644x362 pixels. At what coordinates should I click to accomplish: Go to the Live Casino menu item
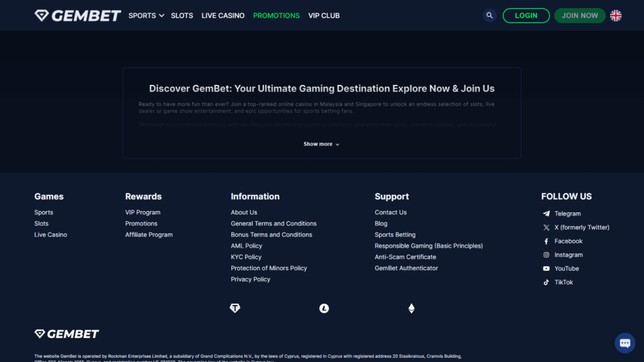pyautogui.click(x=223, y=16)
